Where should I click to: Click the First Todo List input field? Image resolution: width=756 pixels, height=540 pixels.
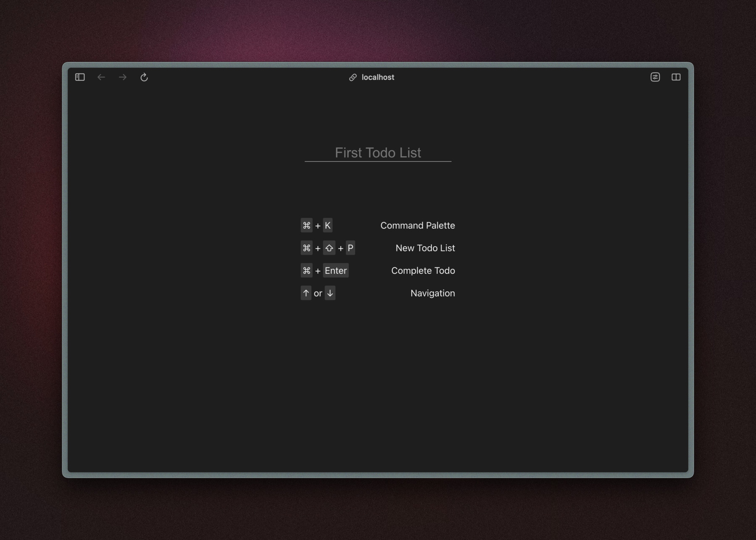[378, 153]
